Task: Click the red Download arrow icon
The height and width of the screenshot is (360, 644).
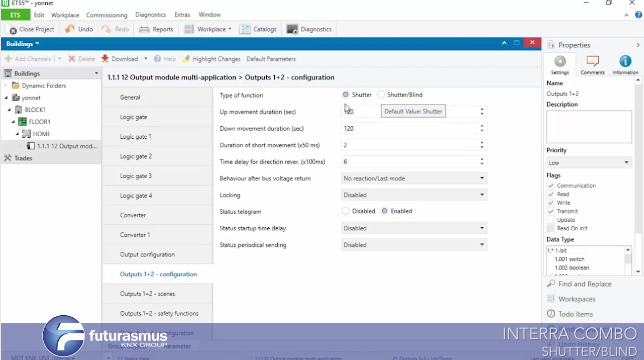Action: pos(105,59)
